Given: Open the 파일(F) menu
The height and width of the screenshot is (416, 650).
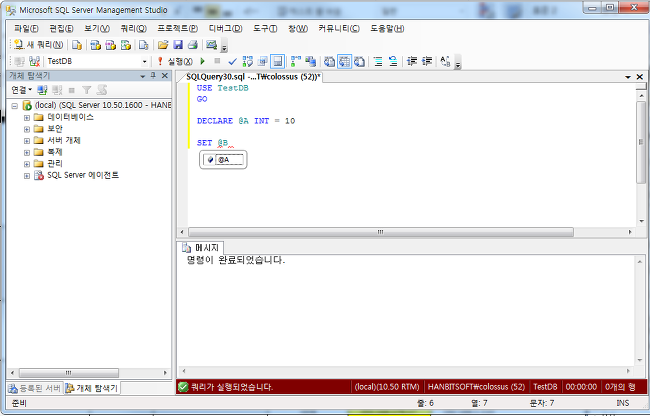Looking at the screenshot, I should (26, 29).
